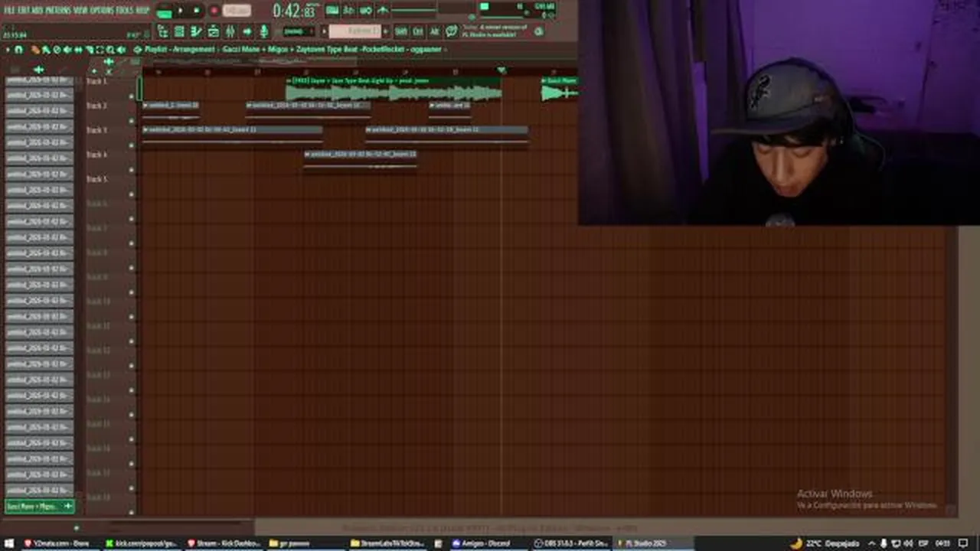Select the Slip tool in playlist

[x=78, y=50]
